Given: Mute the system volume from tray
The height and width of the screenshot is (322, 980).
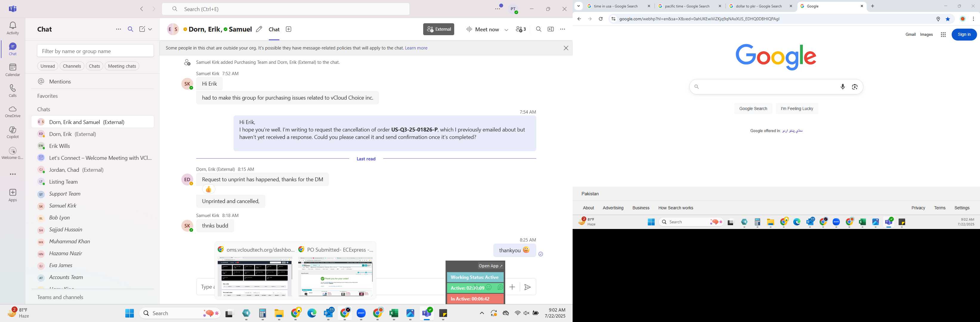Looking at the screenshot, I should click(526, 313).
